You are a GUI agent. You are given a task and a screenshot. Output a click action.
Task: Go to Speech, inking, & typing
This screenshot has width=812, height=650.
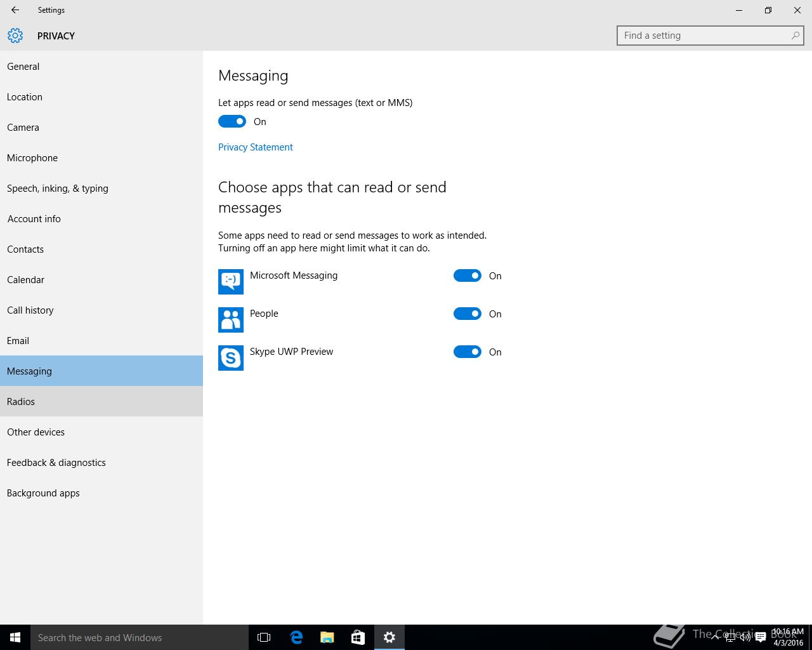(101, 188)
